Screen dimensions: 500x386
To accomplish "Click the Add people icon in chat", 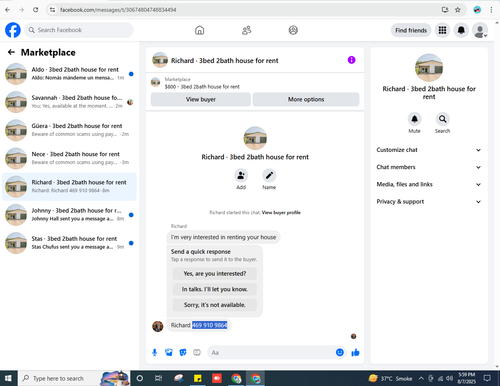I will (x=241, y=175).
